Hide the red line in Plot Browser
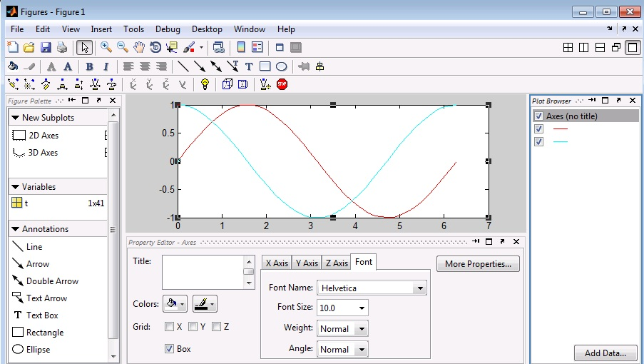Viewport: 644px width, 364px height. 538,129
